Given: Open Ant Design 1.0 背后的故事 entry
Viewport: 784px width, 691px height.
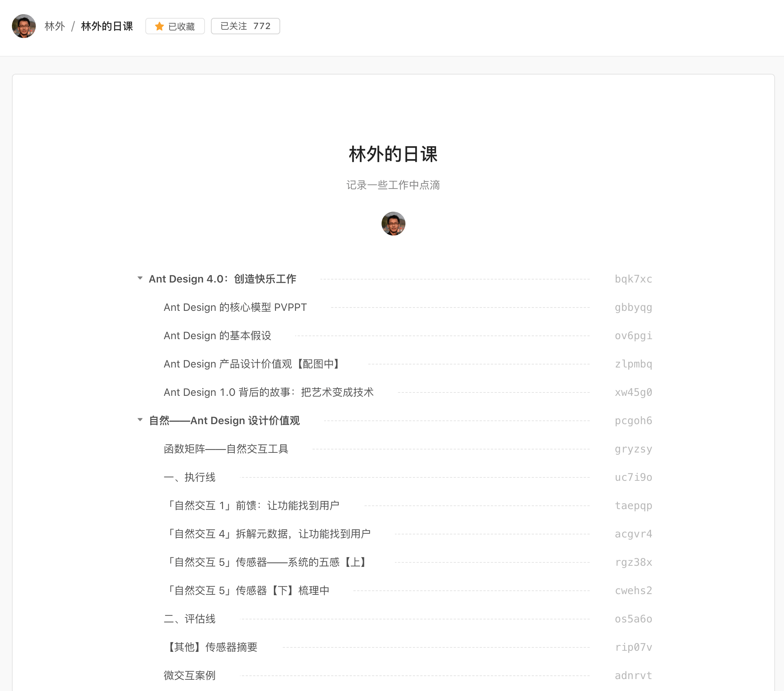Looking at the screenshot, I should (269, 392).
